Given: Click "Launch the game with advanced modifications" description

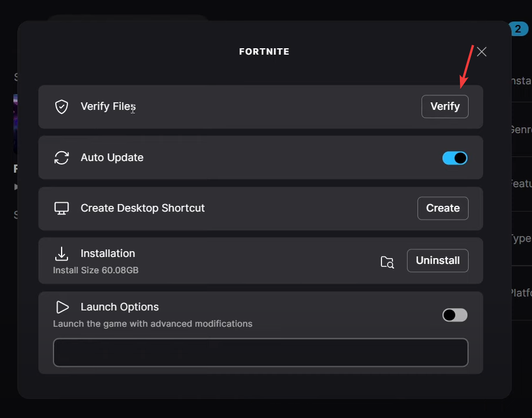Looking at the screenshot, I should pyautogui.click(x=153, y=324).
